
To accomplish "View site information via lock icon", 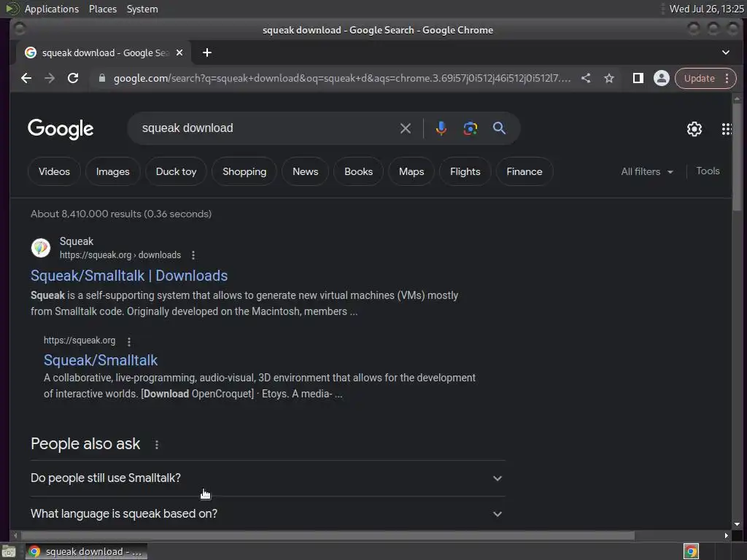I will tap(102, 78).
